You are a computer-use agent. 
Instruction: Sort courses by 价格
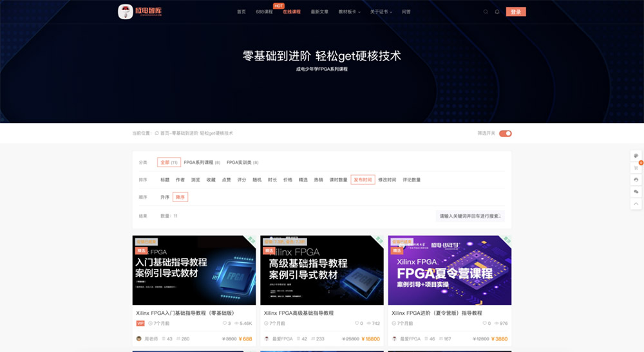pyautogui.click(x=287, y=180)
